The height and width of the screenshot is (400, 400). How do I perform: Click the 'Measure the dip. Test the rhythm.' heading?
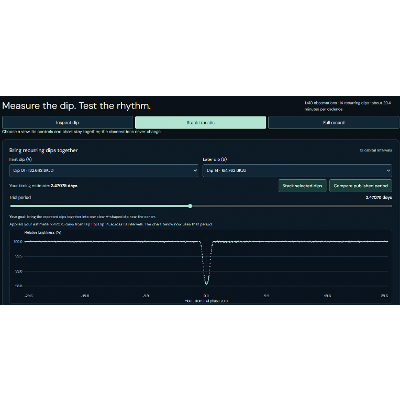point(76,106)
